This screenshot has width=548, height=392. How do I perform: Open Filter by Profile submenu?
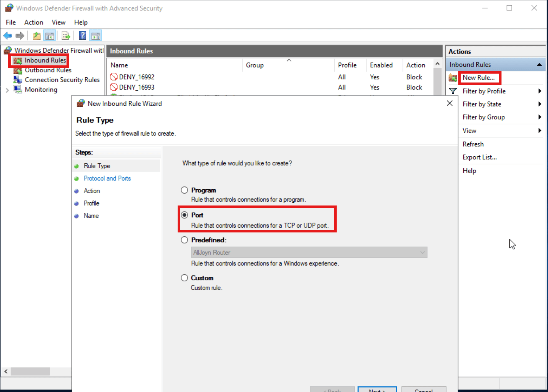coord(484,91)
